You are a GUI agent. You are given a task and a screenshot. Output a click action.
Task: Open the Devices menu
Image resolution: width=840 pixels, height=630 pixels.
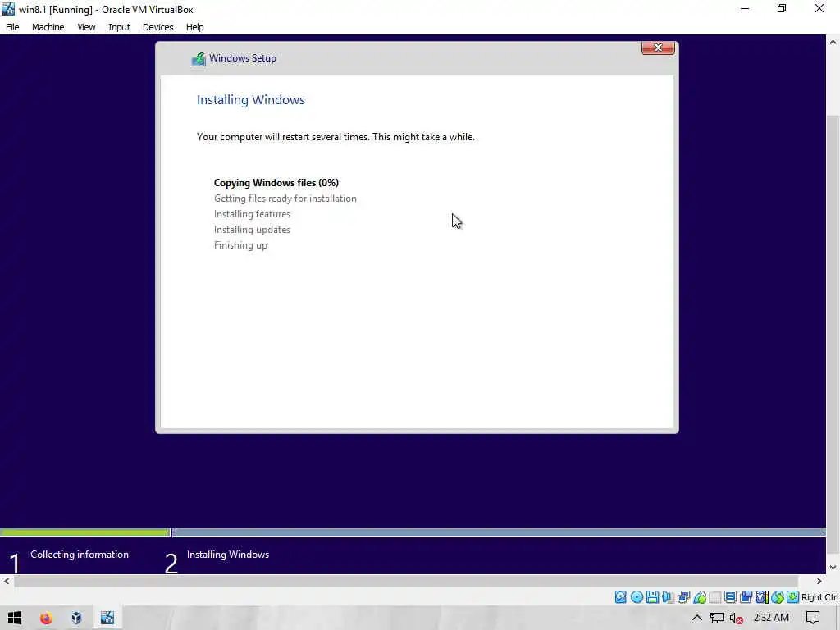point(158,27)
